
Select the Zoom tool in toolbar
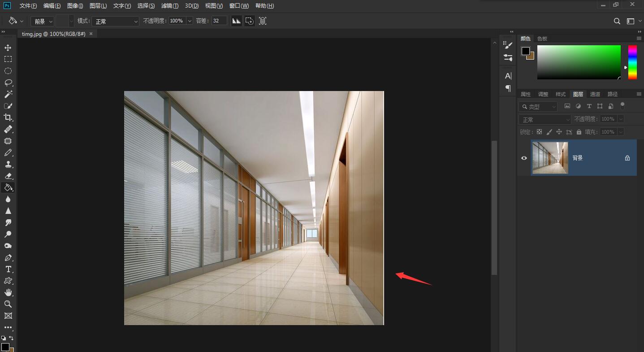click(8, 304)
